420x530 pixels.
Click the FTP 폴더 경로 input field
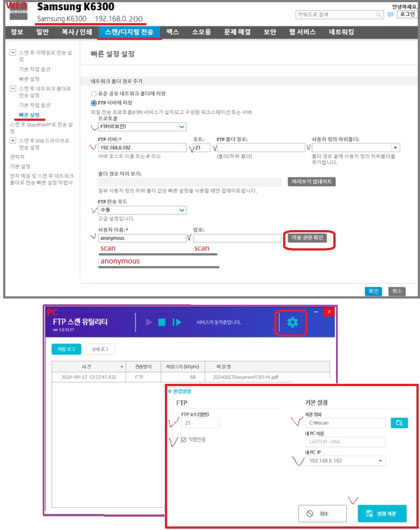tap(261, 147)
